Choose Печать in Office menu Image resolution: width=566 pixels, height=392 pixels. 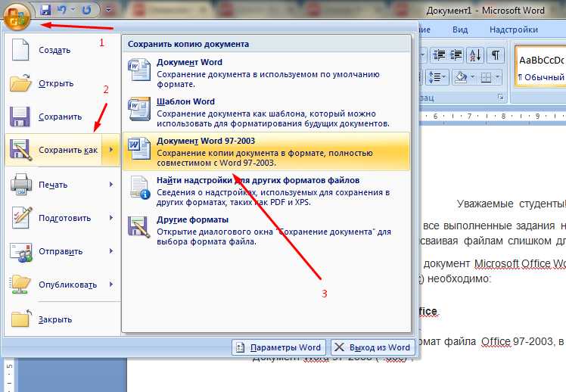[x=63, y=185]
